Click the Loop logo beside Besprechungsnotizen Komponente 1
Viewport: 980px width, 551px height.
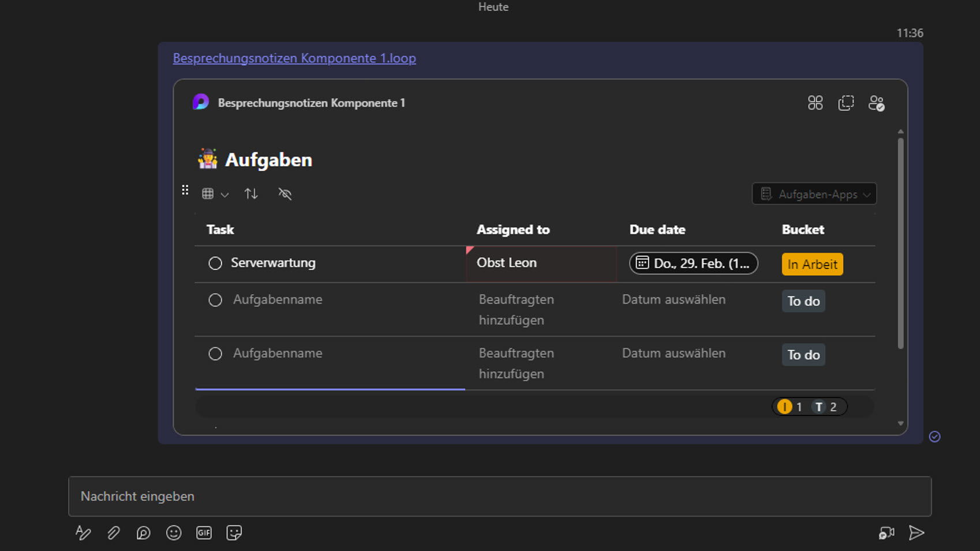coord(201,102)
